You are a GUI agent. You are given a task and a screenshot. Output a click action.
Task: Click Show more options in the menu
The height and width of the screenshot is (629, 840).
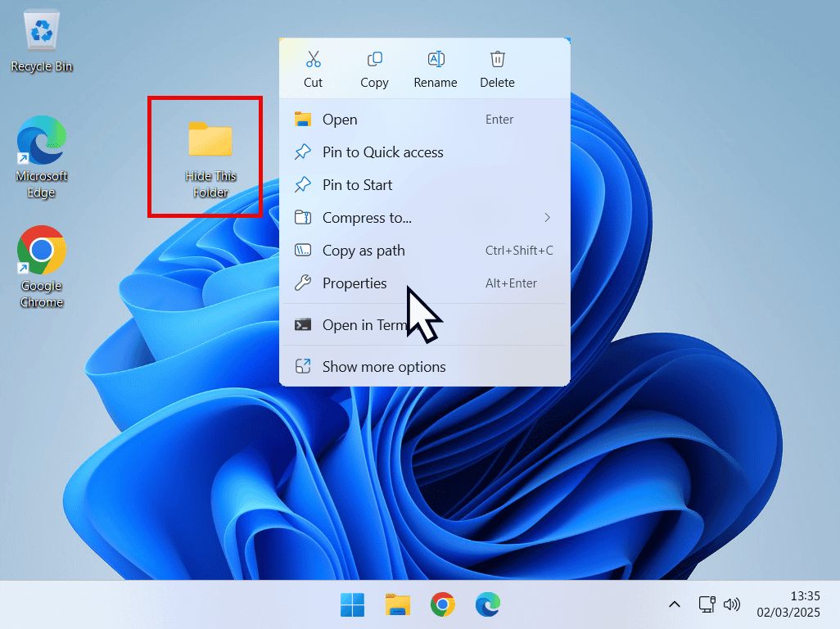click(x=383, y=367)
